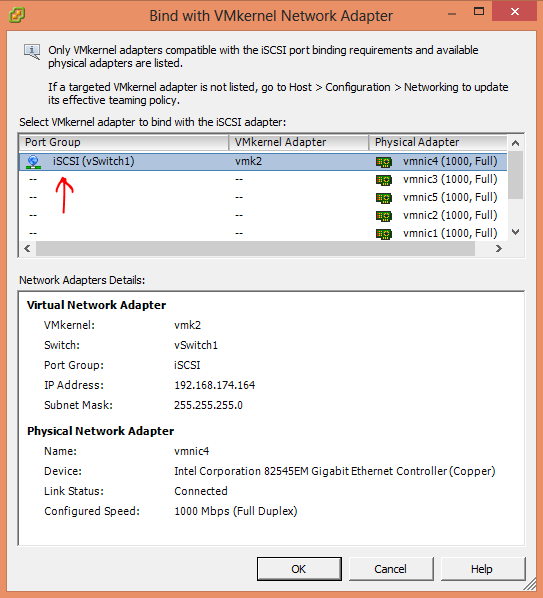Select the vmnic3 (1000, Full) row
The height and width of the screenshot is (598, 543).
[x=263, y=180]
